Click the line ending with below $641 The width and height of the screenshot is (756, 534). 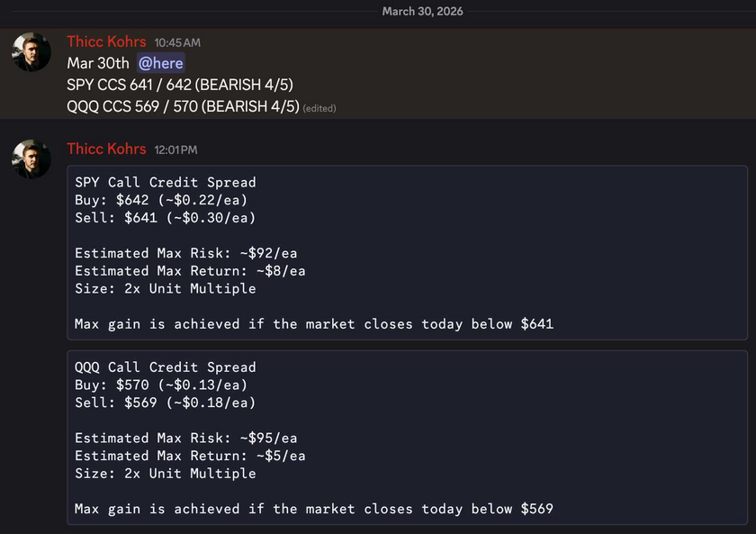click(313, 323)
